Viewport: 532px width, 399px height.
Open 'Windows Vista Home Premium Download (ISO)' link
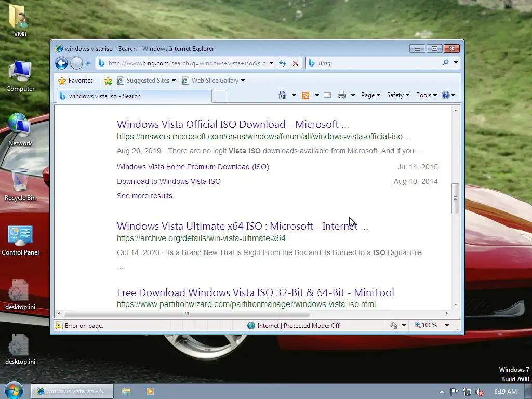[193, 167]
